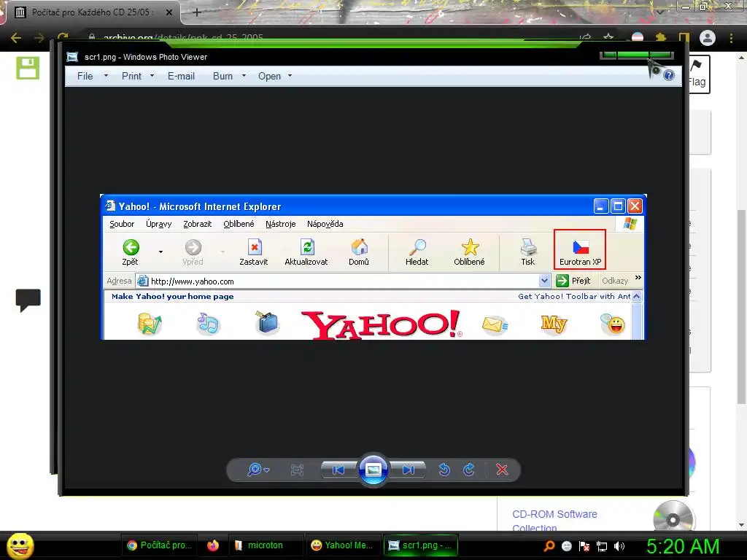Open the Chrome profile avatar

point(708,38)
